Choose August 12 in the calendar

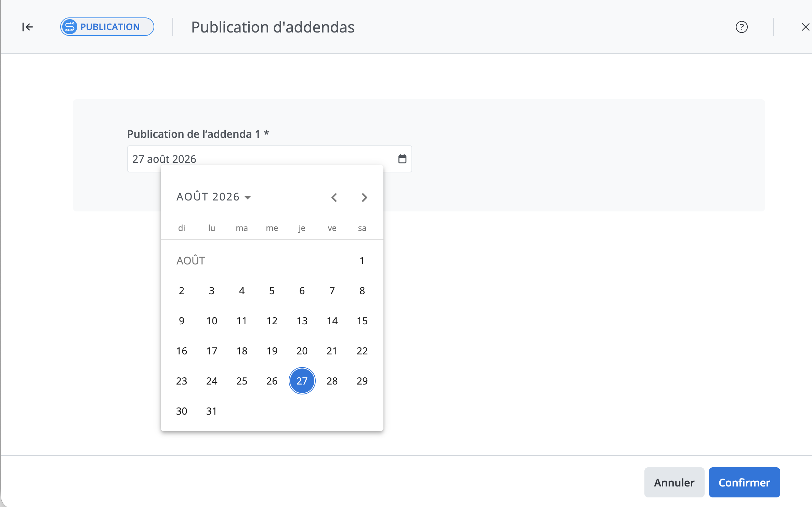pos(272,321)
